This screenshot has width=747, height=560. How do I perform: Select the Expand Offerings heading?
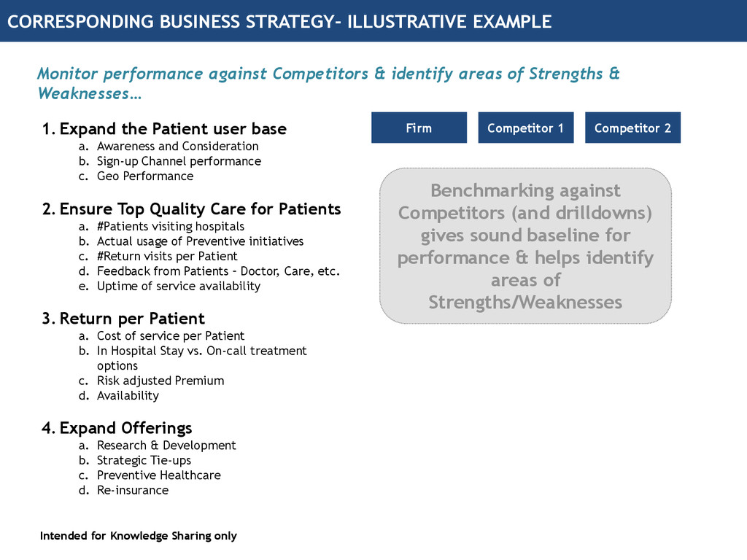(125, 428)
